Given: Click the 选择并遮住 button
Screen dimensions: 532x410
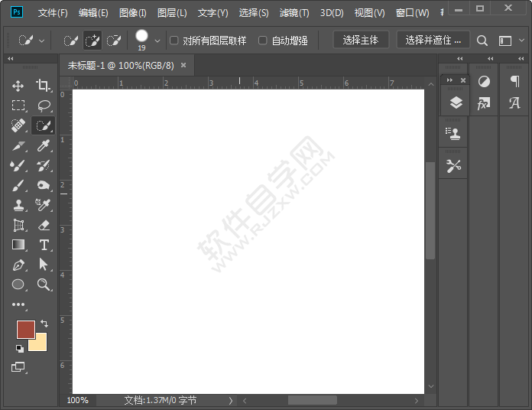Looking at the screenshot, I should click(433, 40).
